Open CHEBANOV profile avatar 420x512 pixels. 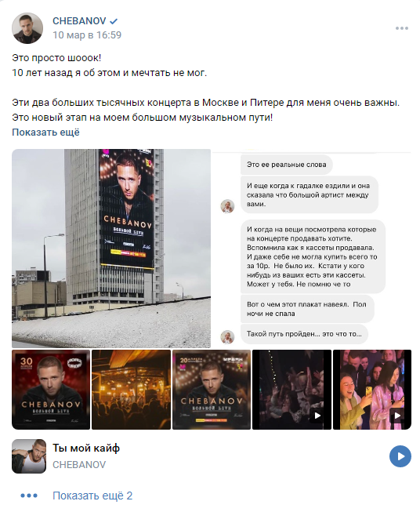point(27,28)
